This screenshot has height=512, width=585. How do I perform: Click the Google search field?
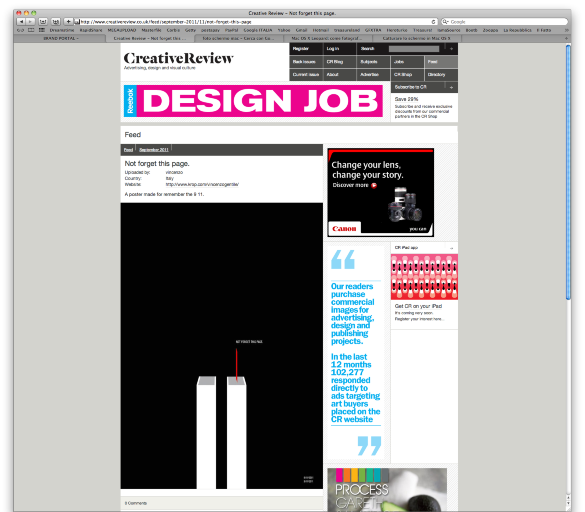[504, 22]
